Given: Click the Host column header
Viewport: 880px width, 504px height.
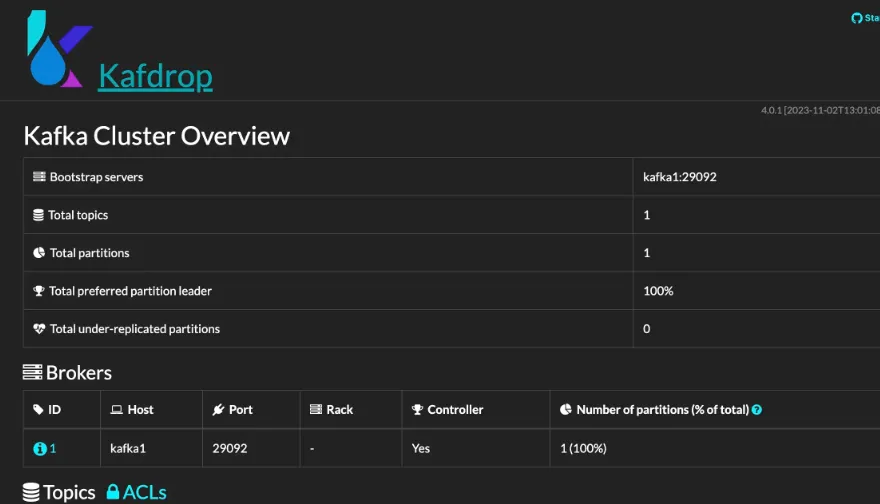Looking at the screenshot, I should coord(151,410).
